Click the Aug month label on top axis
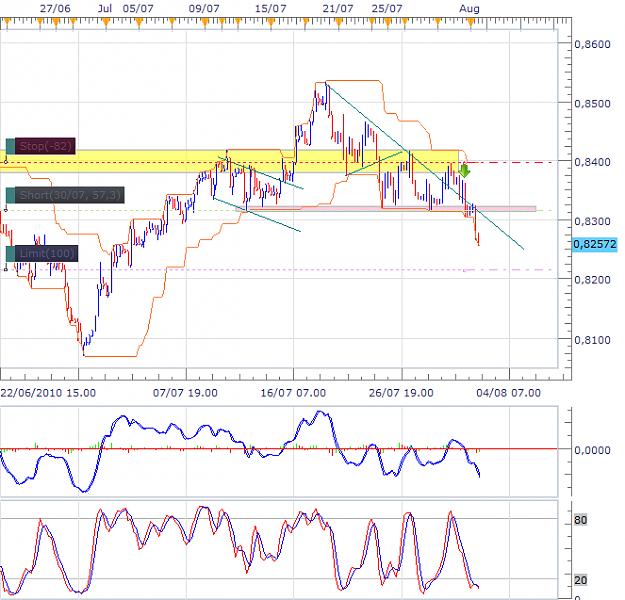Screen dimensions: 625x600 coord(469,8)
